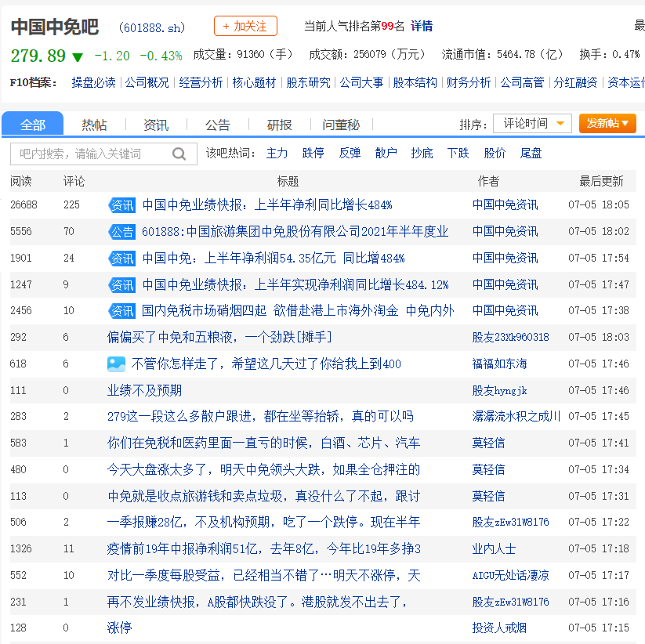The width and height of the screenshot is (645, 644).
Task: Click the 加关注 follow button
Action: [x=245, y=27]
